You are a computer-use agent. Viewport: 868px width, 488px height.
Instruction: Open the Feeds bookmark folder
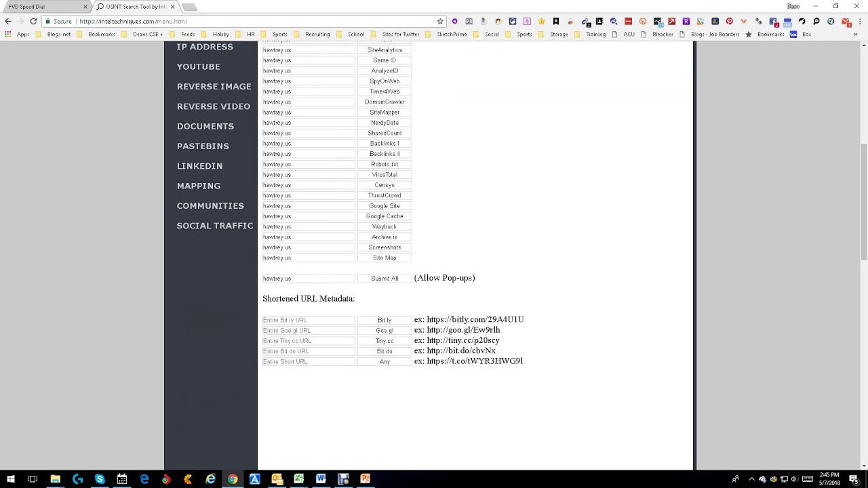[183, 35]
